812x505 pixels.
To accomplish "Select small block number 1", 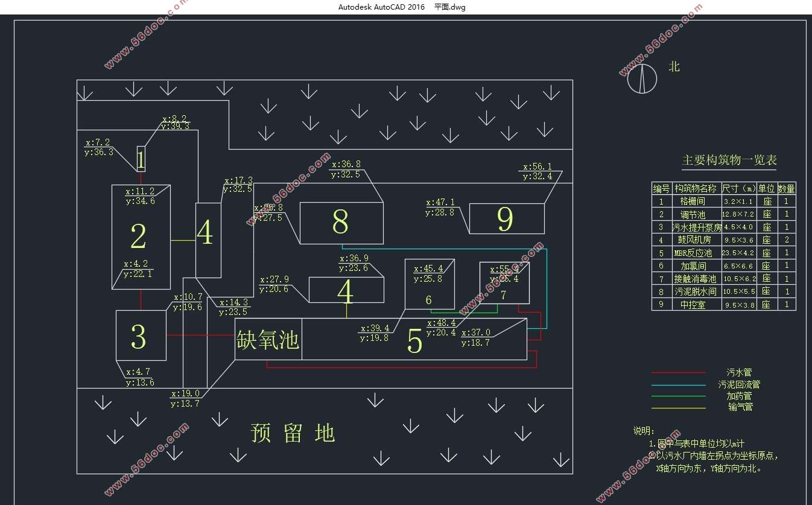I will coord(141,159).
